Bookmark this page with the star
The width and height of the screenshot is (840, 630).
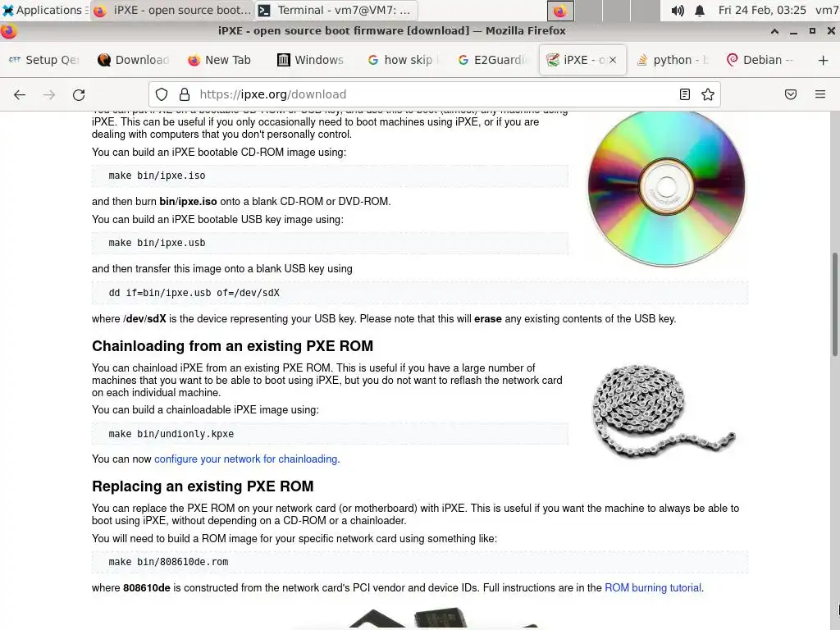point(708,95)
